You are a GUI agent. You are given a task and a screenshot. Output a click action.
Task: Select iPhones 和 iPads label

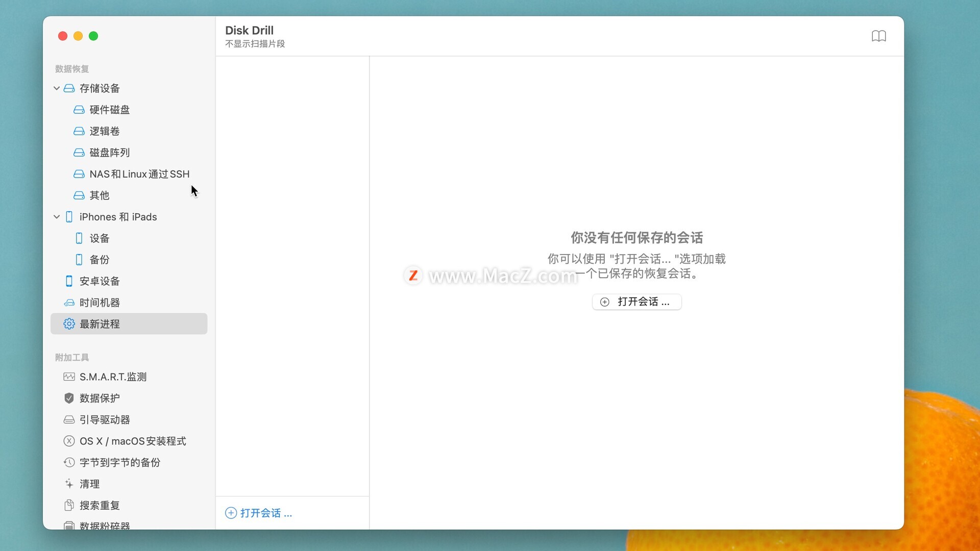(118, 217)
